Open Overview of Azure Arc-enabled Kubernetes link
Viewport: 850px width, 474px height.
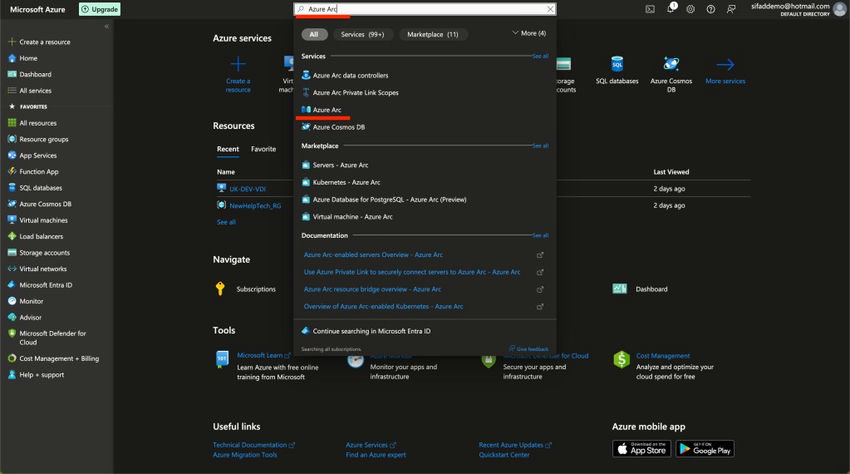click(383, 306)
